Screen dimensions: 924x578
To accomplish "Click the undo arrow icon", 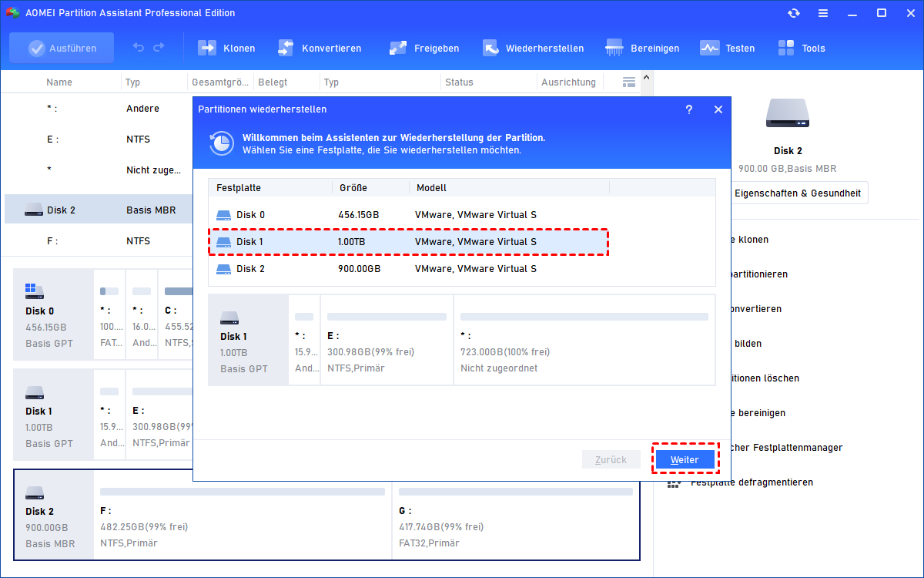I will coord(139,48).
